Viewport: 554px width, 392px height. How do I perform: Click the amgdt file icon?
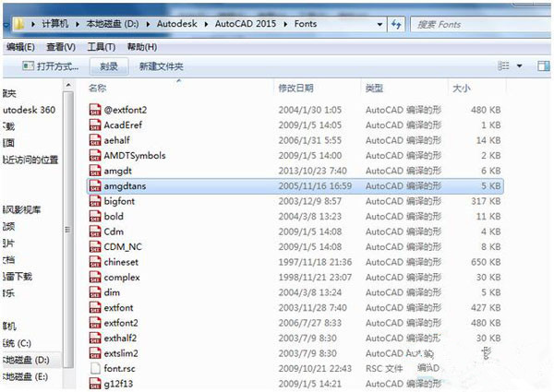click(x=95, y=171)
